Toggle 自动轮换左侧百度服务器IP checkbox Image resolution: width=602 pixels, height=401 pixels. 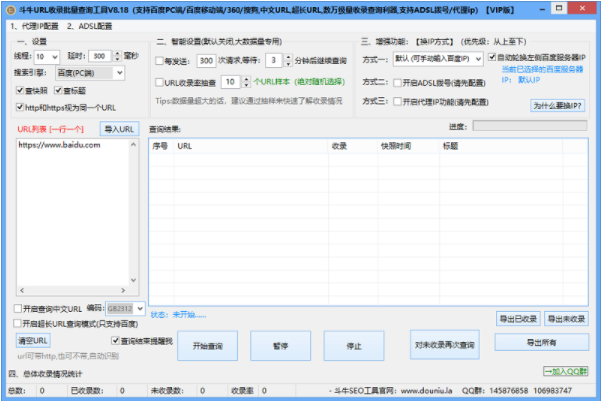click(492, 58)
